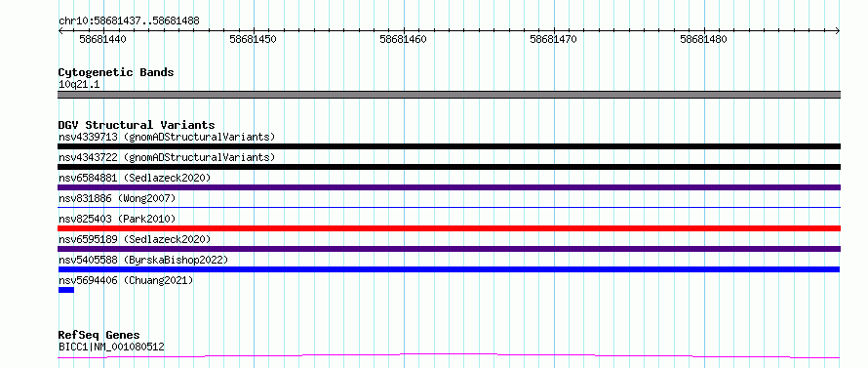This screenshot has height=368, width=868.
Task: Click purple bar under nsv6584881
Action: 449,187
